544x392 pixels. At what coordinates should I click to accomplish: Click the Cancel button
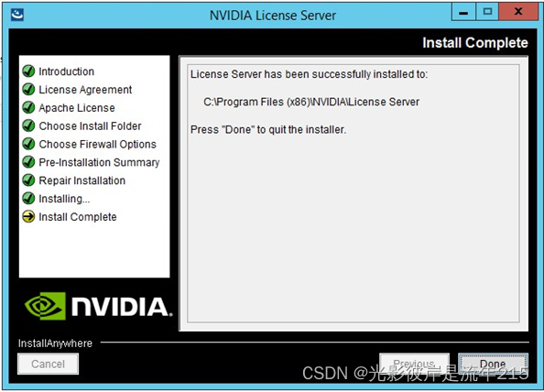(x=48, y=364)
